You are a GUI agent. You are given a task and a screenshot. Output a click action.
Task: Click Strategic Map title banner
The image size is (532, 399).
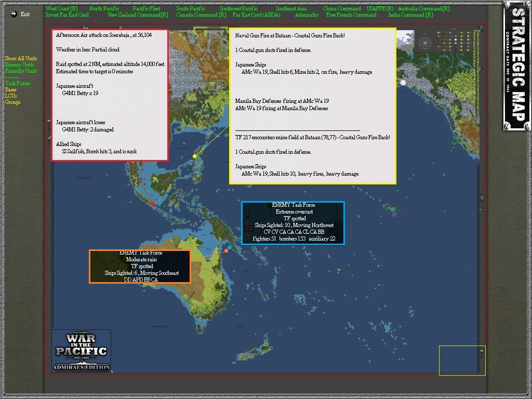[x=517, y=65]
